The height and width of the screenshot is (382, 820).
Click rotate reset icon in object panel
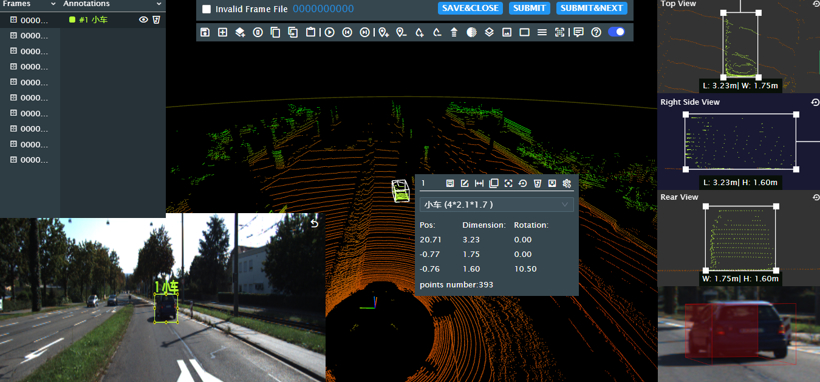pyautogui.click(x=522, y=183)
